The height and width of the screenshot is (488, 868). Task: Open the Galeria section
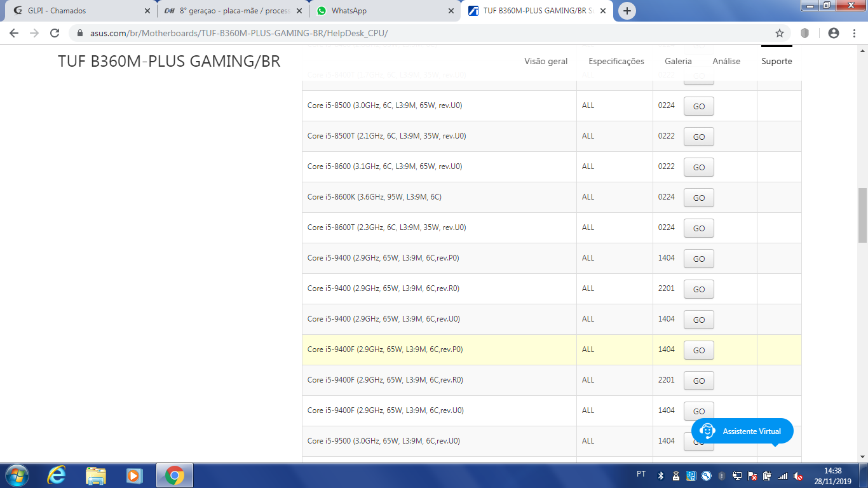point(678,61)
